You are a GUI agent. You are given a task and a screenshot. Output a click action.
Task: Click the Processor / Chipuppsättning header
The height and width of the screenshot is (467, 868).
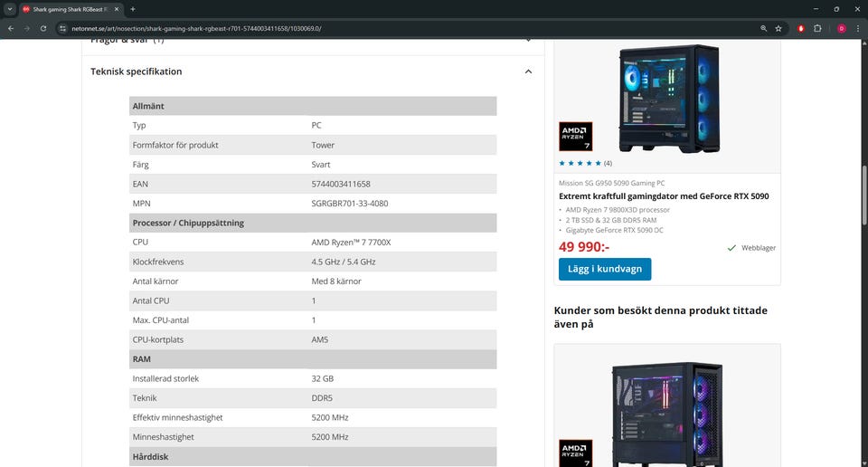click(x=313, y=223)
